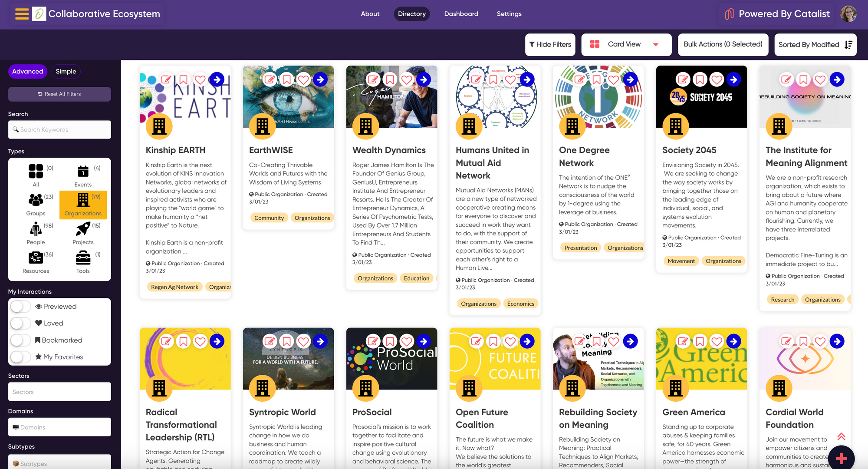The image size is (868, 469).
Task: Expand the Sorted By Modified dropdown
Action: [x=815, y=44]
